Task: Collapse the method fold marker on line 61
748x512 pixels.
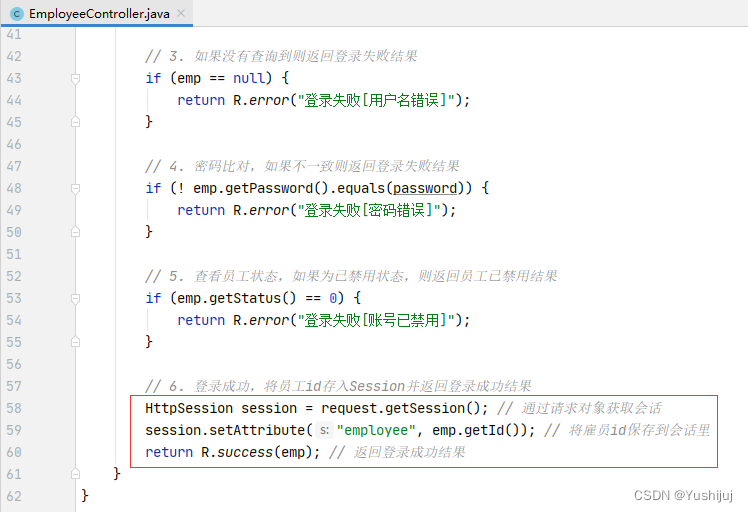Action: click(75, 473)
